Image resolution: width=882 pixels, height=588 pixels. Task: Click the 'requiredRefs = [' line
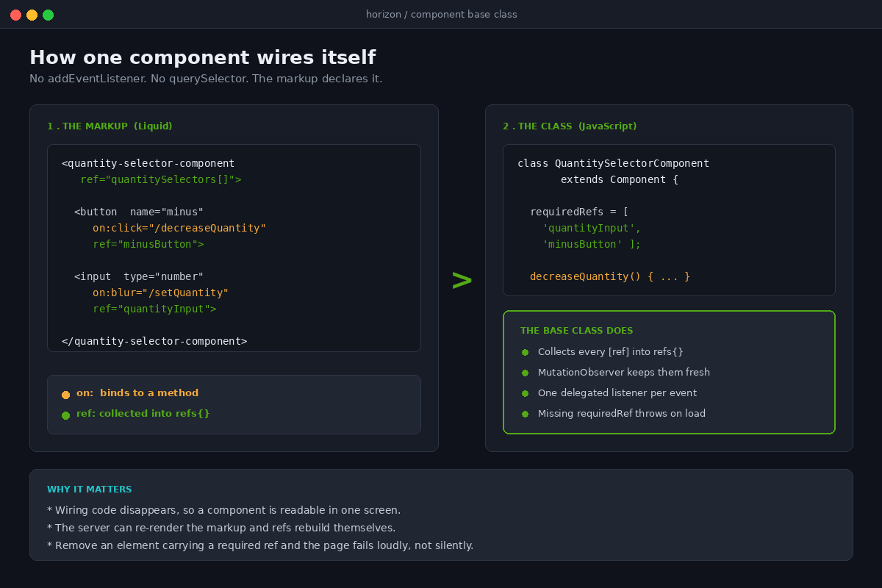point(579,212)
